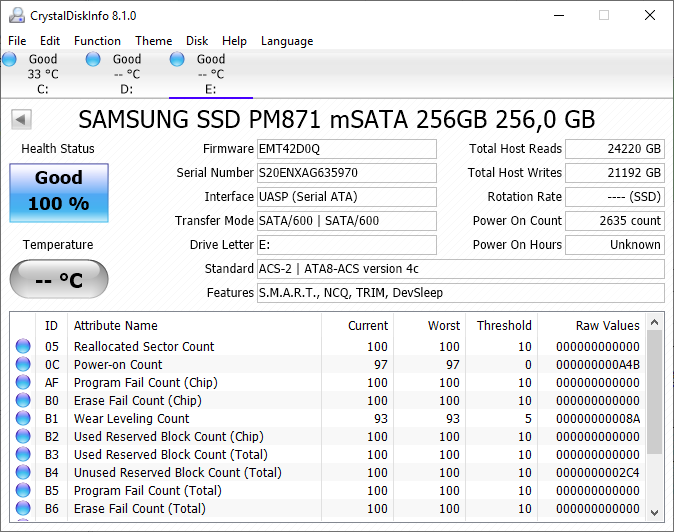This screenshot has width=674, height=532.
Task: Minimize the CrystalDiskInfo window
Action: pos(559,15)
